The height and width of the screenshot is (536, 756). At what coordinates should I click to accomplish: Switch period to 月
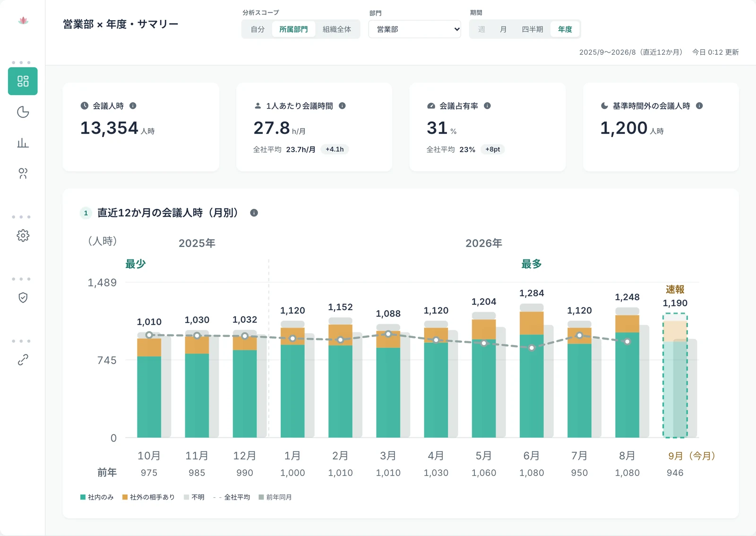tap(503, 29)
